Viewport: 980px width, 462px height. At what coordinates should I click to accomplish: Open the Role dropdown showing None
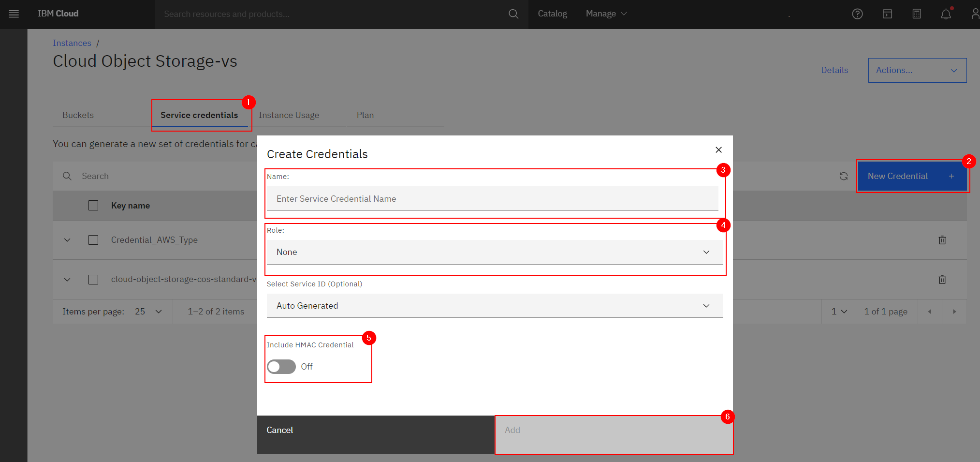tap(495, 252)
